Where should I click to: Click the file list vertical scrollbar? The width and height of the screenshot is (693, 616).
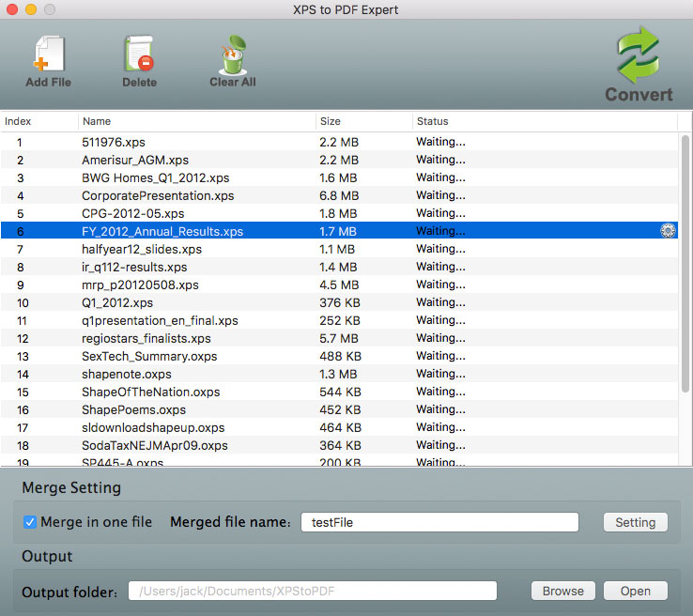click(685, 263)
